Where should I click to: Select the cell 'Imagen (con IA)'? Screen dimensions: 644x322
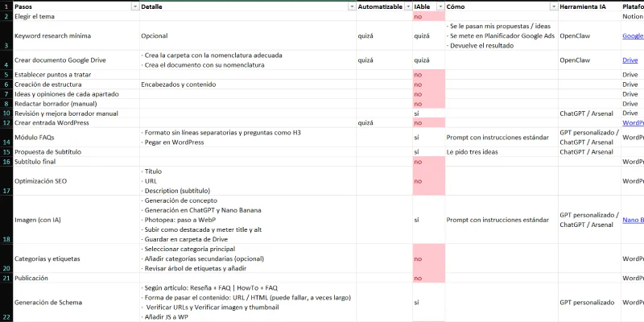pos(76,220)
